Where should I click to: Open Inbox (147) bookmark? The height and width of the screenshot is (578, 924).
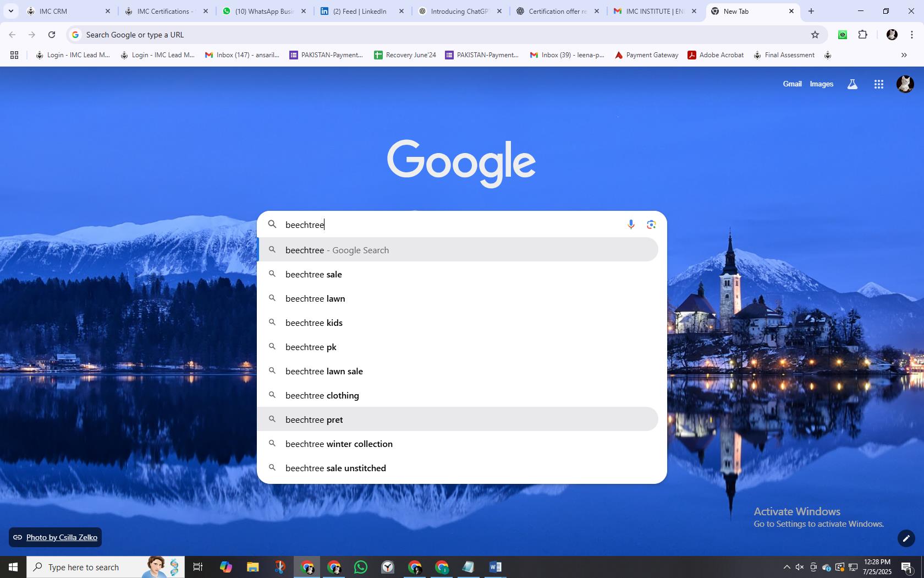click(242, 55)
